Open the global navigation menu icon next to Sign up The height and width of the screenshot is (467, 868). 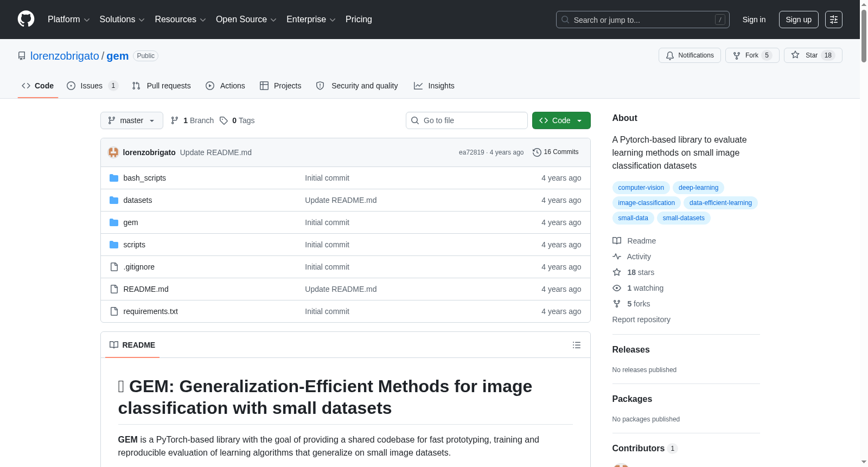pyautogui.click(x=834, y=20)
